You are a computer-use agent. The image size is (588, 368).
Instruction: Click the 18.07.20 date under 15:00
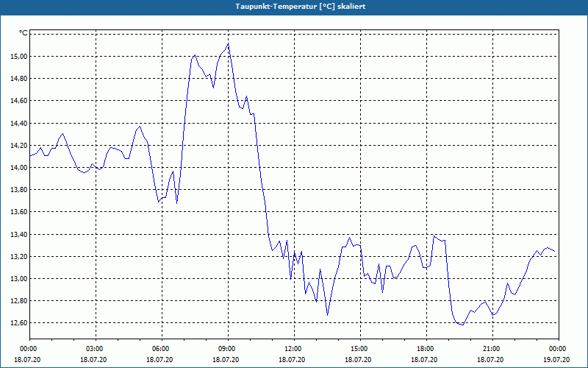click(358, 359)
